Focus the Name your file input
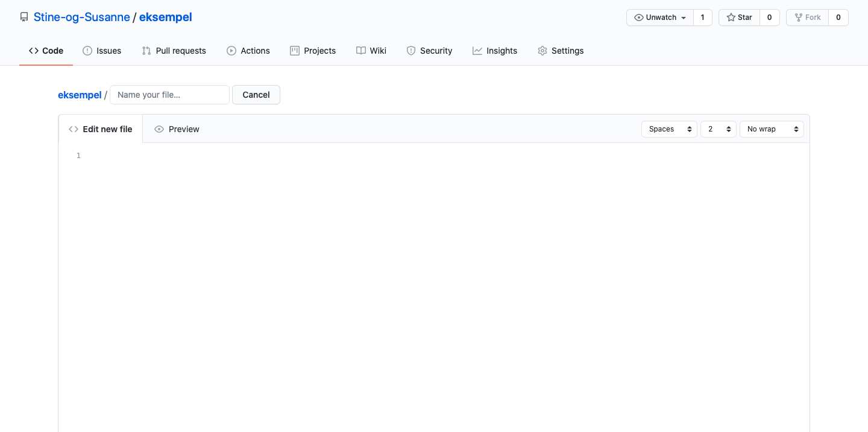Viewport: 868px width, 432px height. pyautogui.click(x=169, y=95)
